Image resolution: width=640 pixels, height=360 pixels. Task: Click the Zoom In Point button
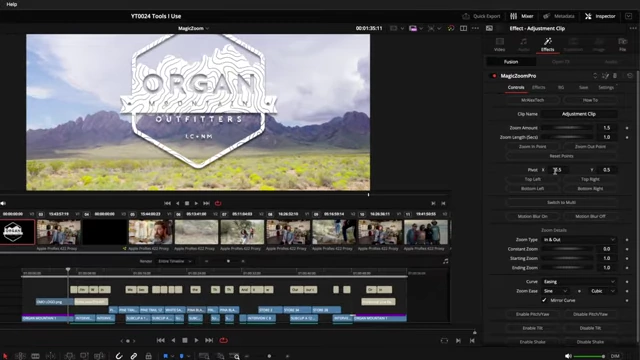point(533,147)
